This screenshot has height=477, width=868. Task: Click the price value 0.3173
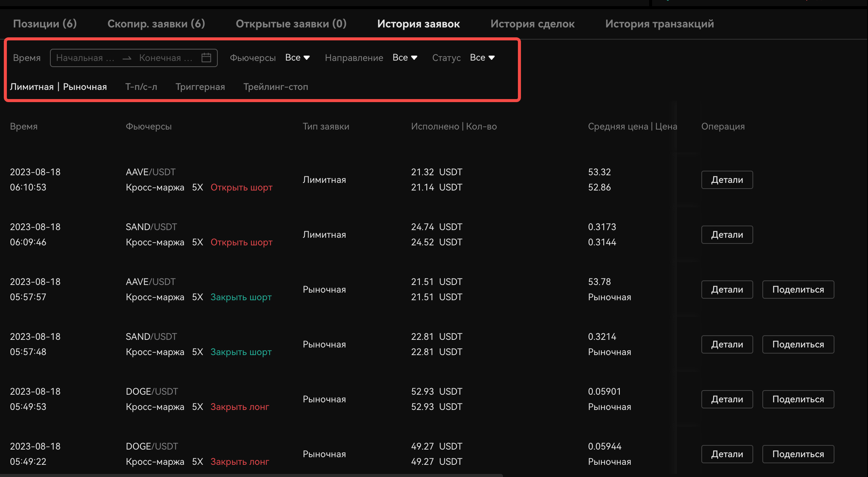(602, 227)
